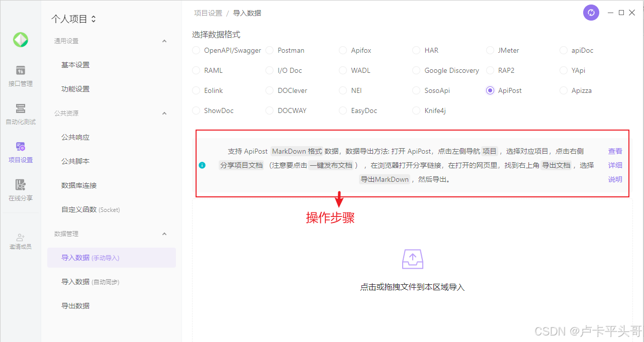Select the JMeter format radio
This screenshot has height=342, width=644.
(x=490, y=50)
